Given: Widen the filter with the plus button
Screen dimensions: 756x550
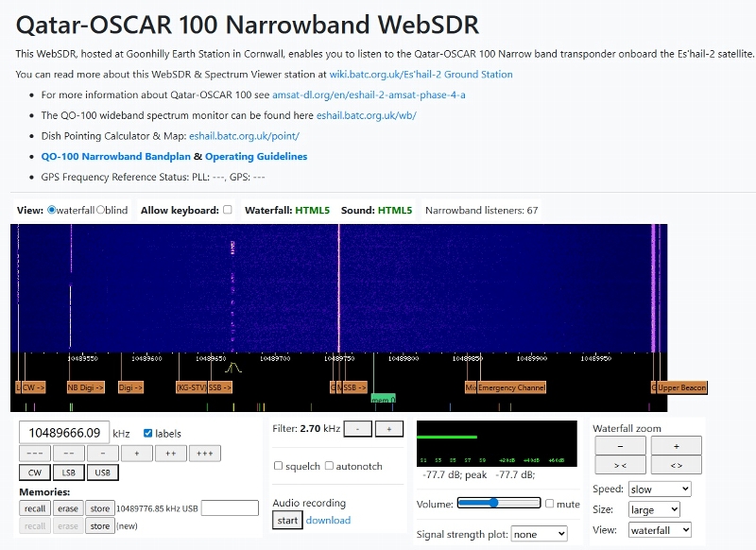Looking at the screenshot, I should [389, 429].
